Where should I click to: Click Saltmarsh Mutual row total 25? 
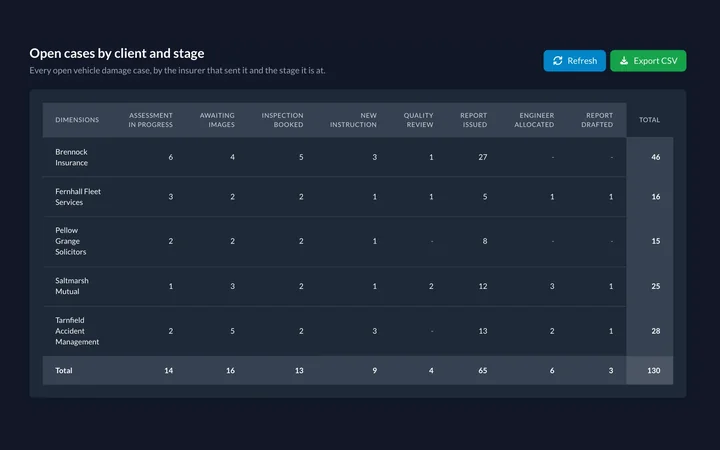tap(656, 286)
